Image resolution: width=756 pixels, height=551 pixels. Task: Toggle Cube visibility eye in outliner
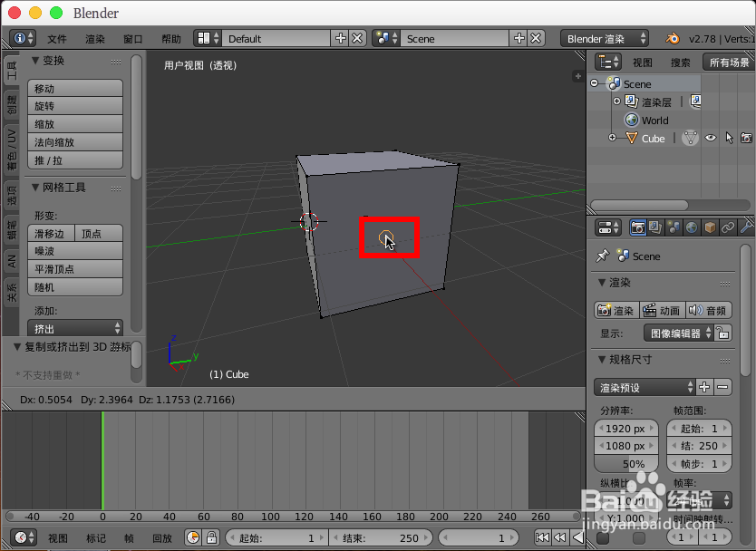point(710,139)
